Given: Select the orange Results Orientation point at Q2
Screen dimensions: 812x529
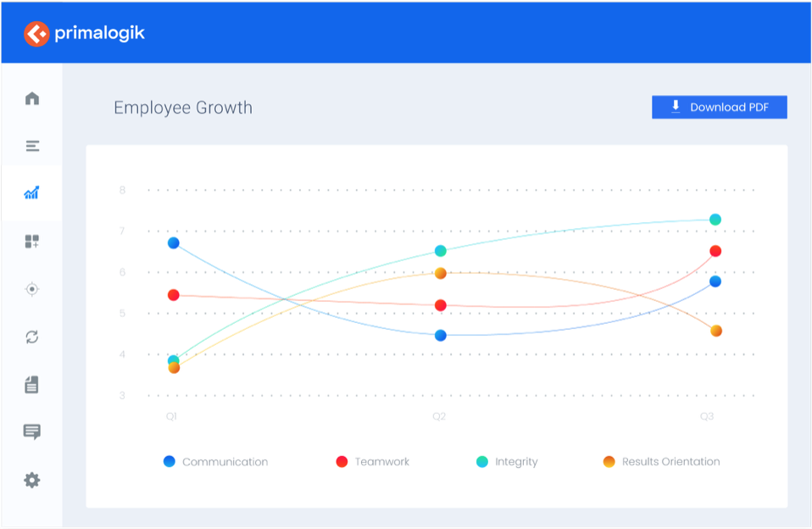Looking at the screenshot, I should tap(440, 273).
